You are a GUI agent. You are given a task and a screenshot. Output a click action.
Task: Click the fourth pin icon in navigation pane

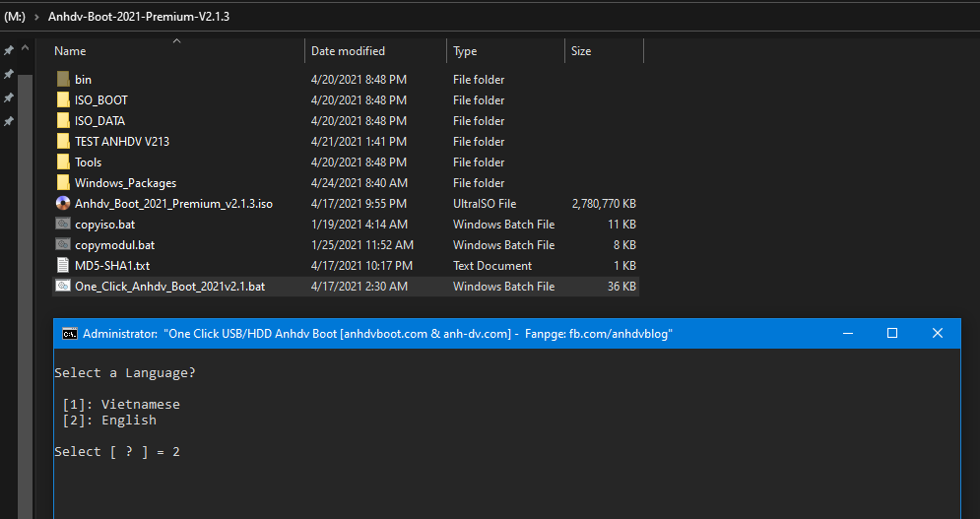pyautogui.click(x=9, y=121)
